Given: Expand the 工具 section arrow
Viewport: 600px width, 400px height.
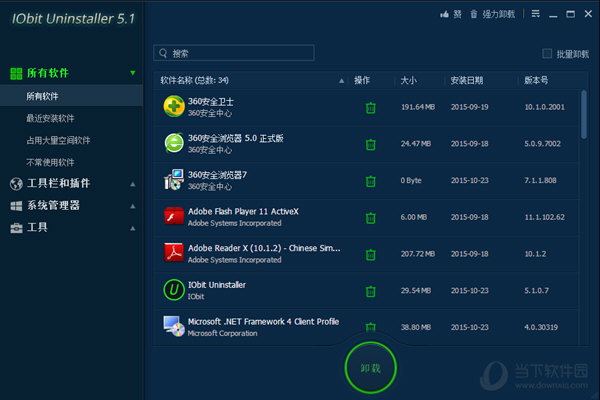Looking at the screenshot, I should 133,229.
